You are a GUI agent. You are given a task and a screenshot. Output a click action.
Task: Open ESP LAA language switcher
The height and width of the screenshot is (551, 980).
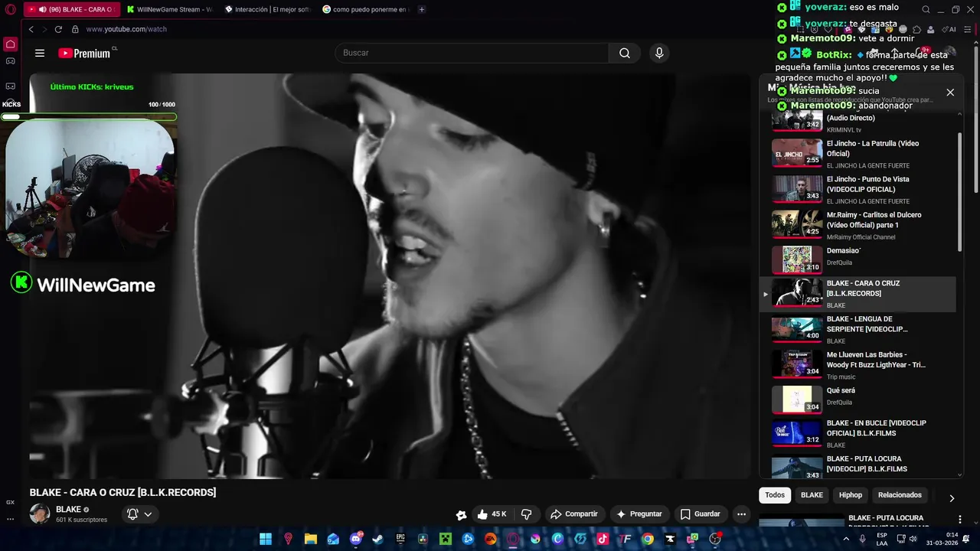882,539
